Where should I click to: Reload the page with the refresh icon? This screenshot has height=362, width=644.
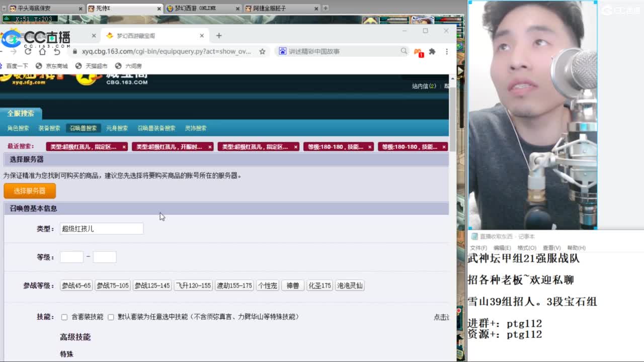coord(28,51)
